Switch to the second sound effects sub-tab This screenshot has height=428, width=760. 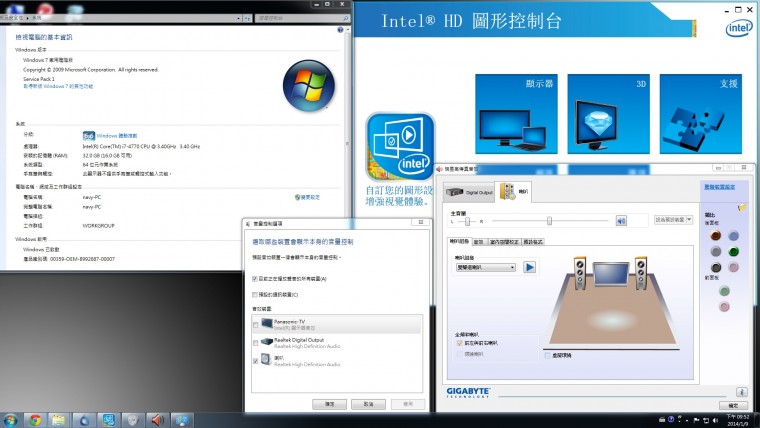[478, 241]
